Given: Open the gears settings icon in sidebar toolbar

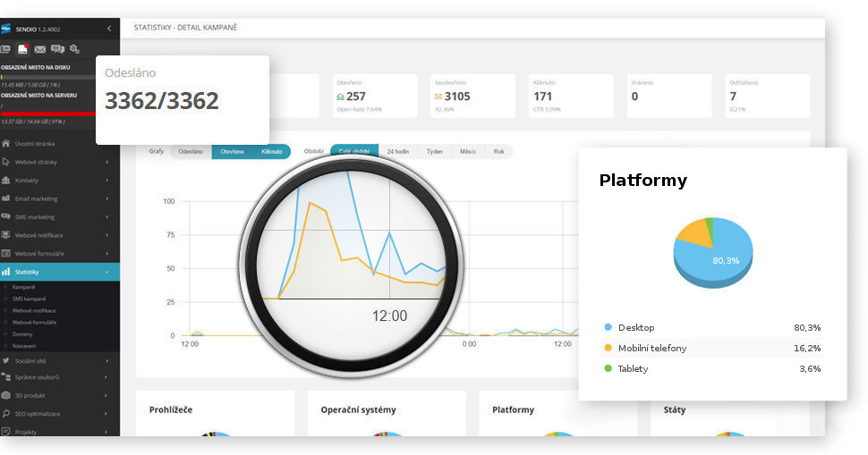Looking at the screenshot, I should pyautogui.click(x=75, y=49).
